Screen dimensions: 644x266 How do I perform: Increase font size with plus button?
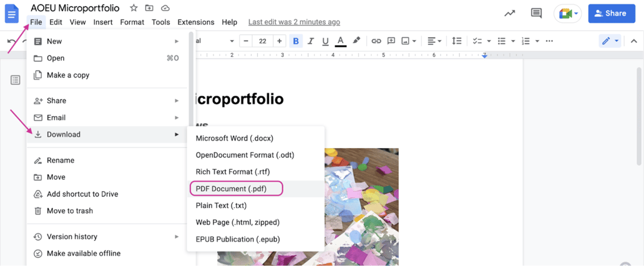(x=279, y=41)
